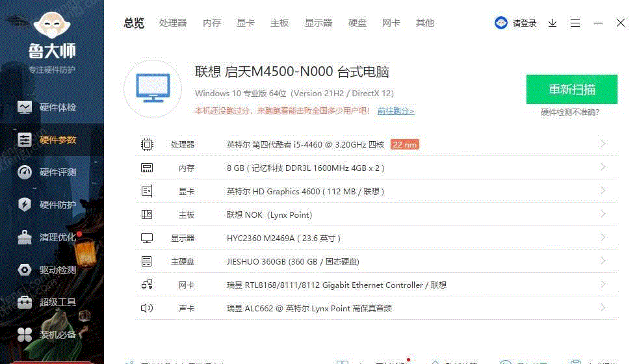Click the 前往跑分> link
Screen dimensions: 637x364
click(x=396, y=111)
